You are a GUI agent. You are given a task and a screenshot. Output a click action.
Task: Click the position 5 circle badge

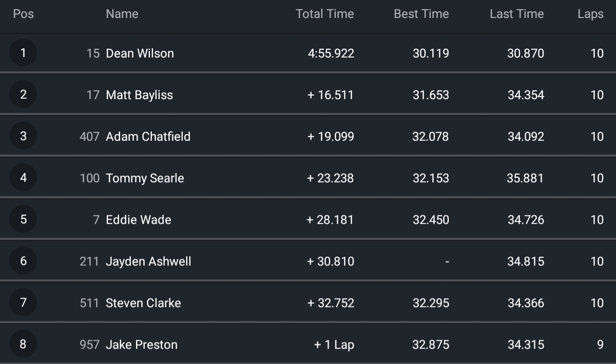coord(23,219)
